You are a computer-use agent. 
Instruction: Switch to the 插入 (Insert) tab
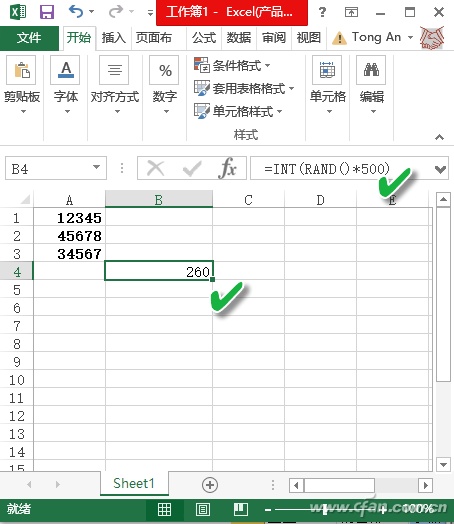(114, 38)
